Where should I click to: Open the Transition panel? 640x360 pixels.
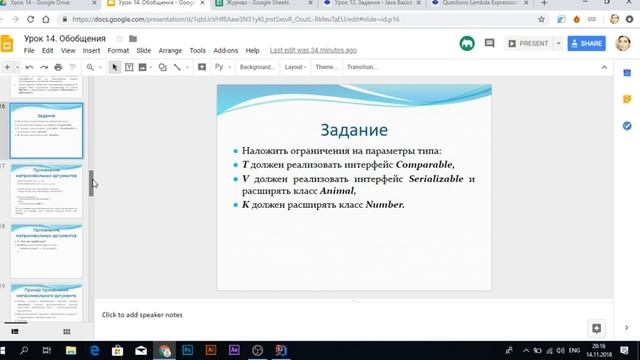[362, 67]
